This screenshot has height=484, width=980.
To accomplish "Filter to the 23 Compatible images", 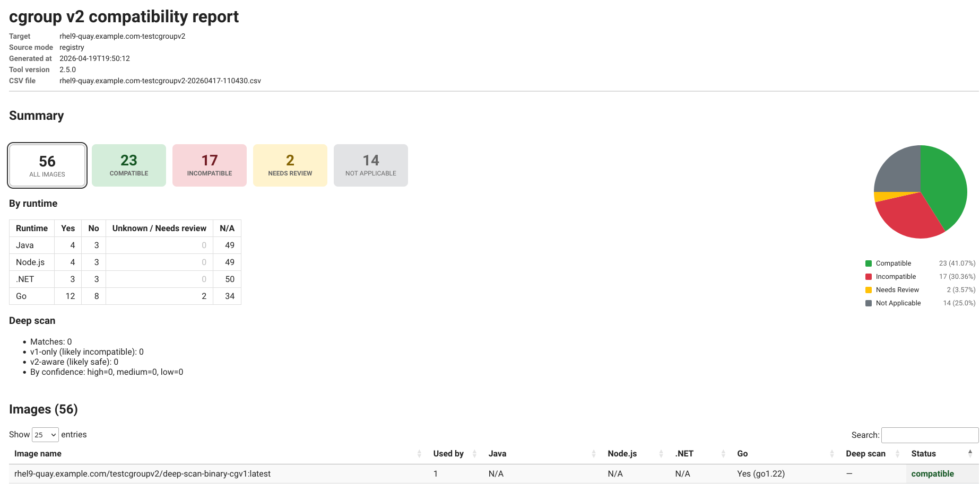I will point(128,165).
